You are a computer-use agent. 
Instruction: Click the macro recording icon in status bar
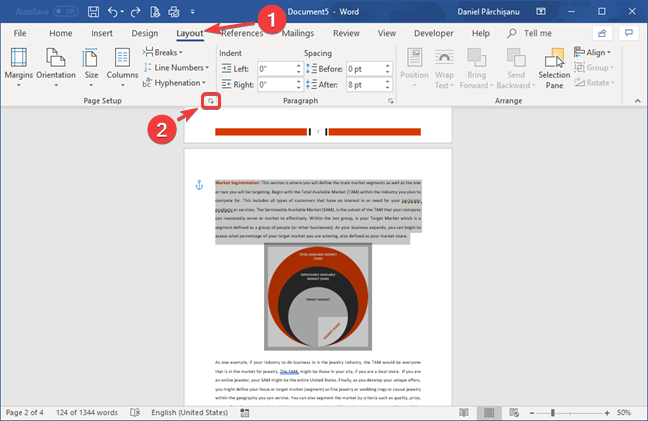click(x=245, y=413)
